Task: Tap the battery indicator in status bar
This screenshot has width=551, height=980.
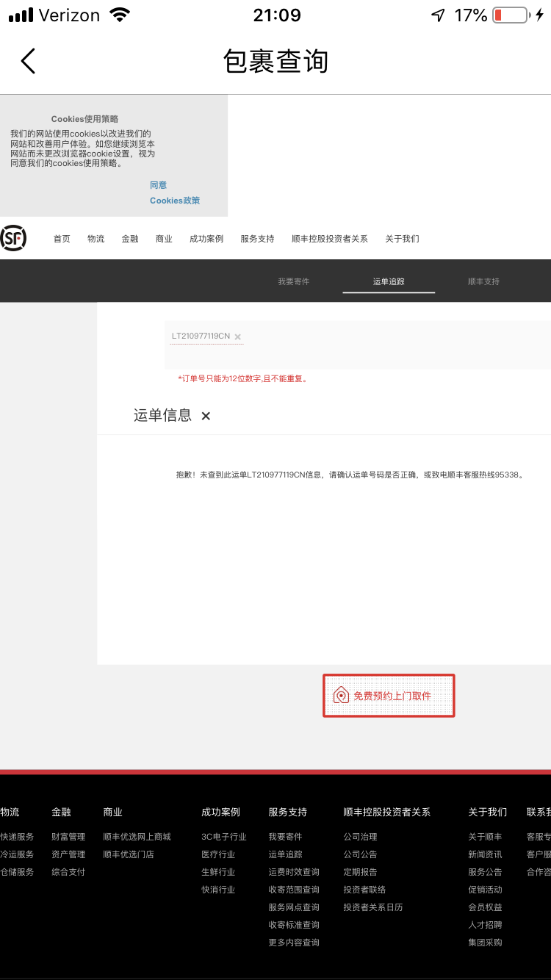Action: click(x=510, y=15)
